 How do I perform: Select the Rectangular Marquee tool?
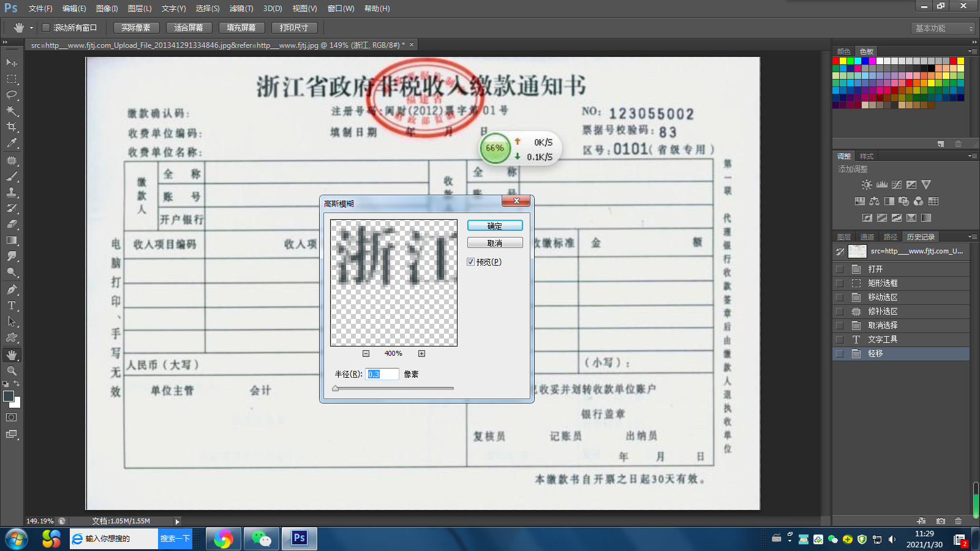[12, 79]
